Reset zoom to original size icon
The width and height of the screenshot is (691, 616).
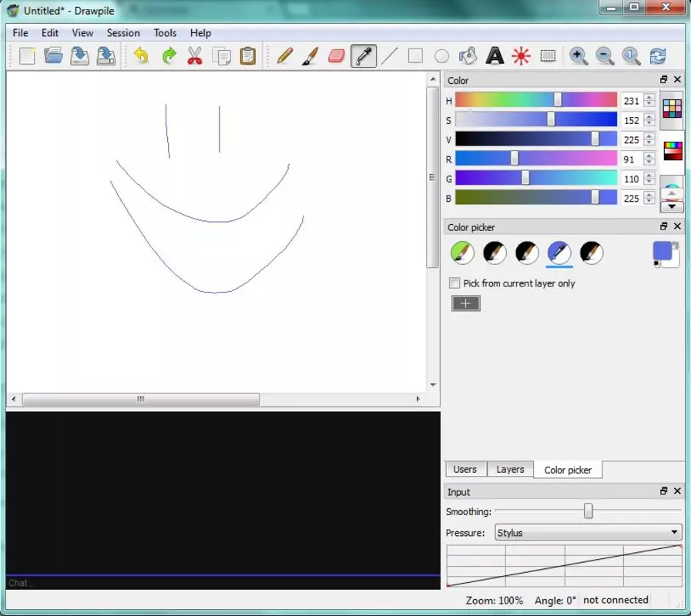click(x=631, y=56)
